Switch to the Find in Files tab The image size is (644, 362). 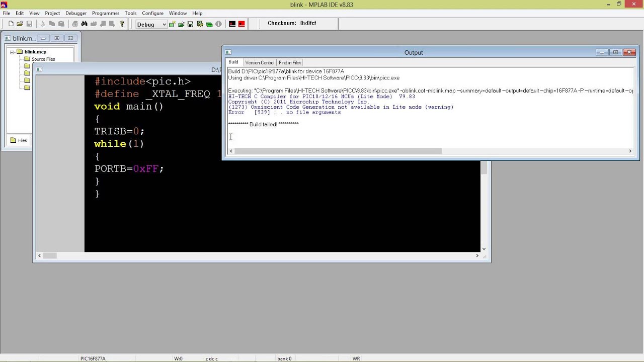pos(290,63)
